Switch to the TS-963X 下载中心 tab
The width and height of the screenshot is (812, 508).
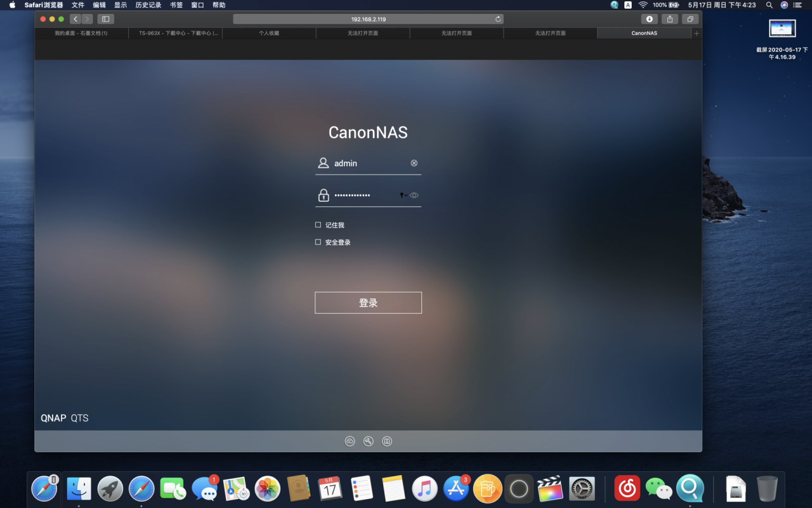[x=175, y=33]
